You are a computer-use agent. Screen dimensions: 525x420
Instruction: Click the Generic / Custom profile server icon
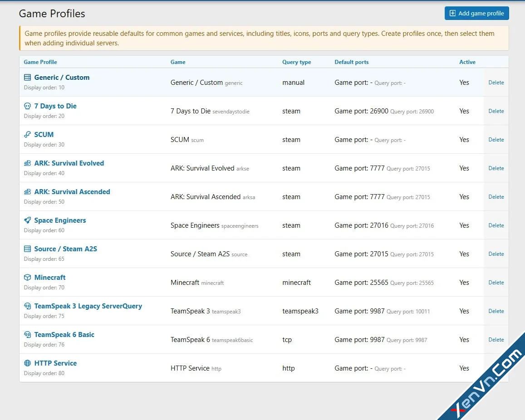coord(28,77)
